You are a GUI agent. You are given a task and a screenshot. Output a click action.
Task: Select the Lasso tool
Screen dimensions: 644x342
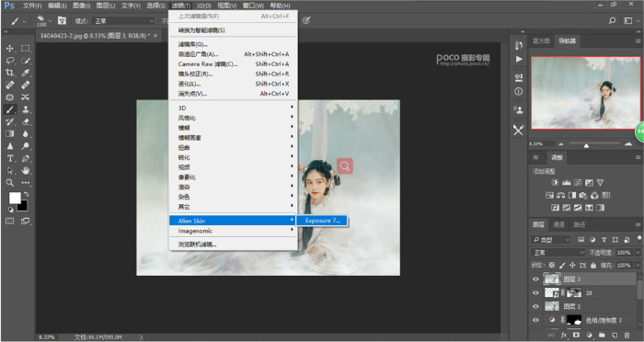[x=10, y=61]
